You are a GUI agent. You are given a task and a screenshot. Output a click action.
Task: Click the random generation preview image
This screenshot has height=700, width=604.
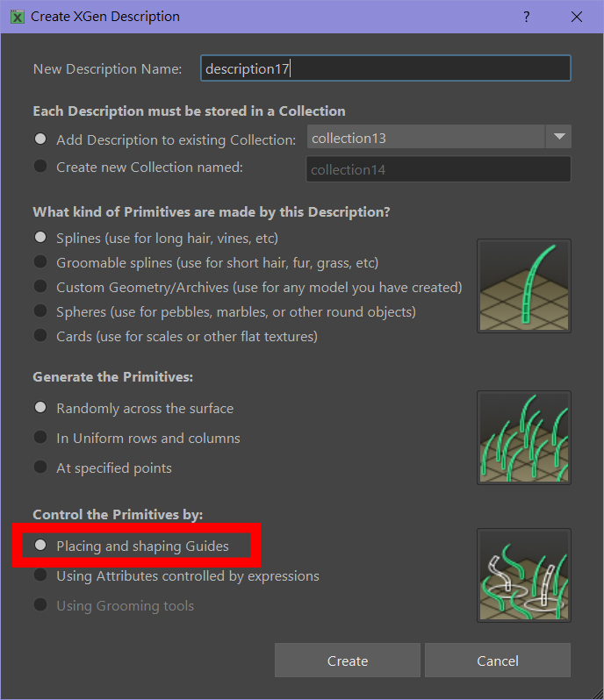(523, 437)
